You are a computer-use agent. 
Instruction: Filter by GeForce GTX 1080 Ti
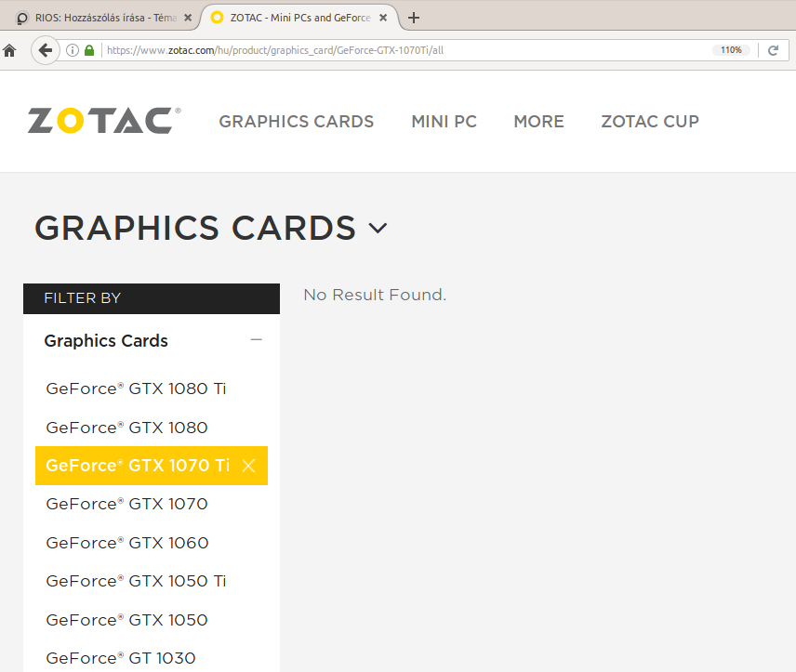[136, 389]
